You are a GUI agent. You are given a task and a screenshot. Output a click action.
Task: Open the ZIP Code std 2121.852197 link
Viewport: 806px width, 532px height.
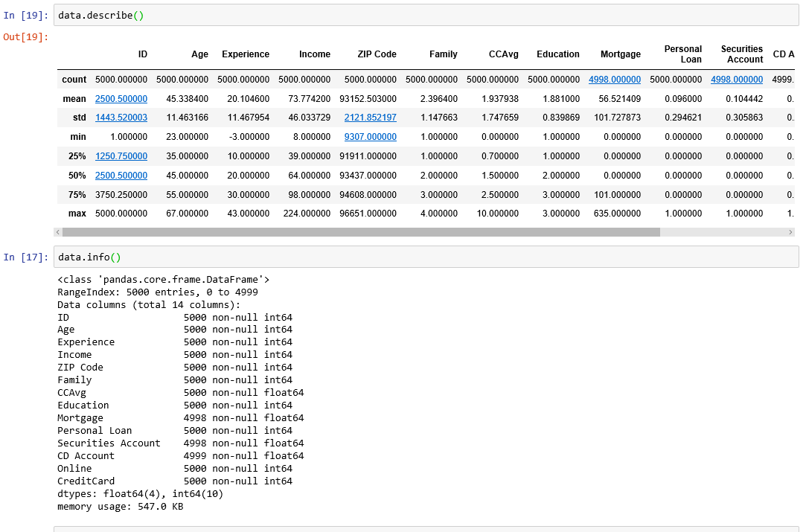click(370, 118)
